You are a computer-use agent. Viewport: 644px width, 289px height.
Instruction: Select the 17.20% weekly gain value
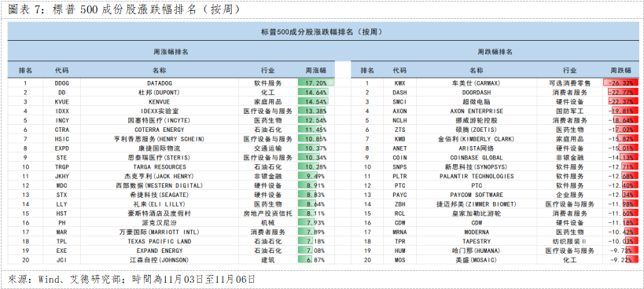(316, 82)
